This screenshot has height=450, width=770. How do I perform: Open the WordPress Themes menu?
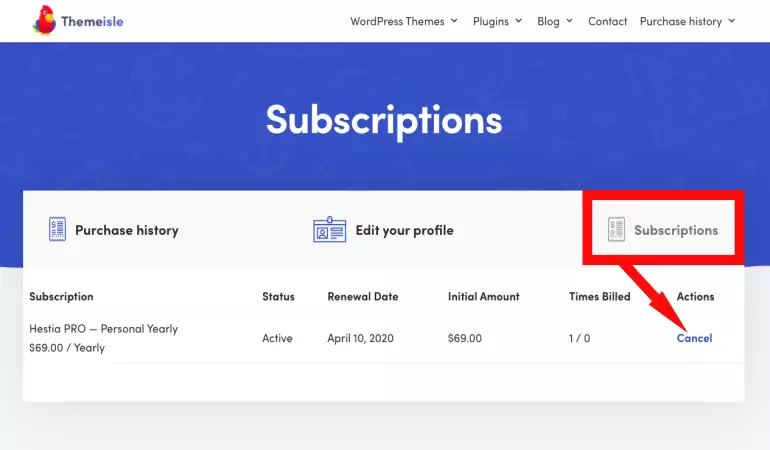tap(397, 21)
